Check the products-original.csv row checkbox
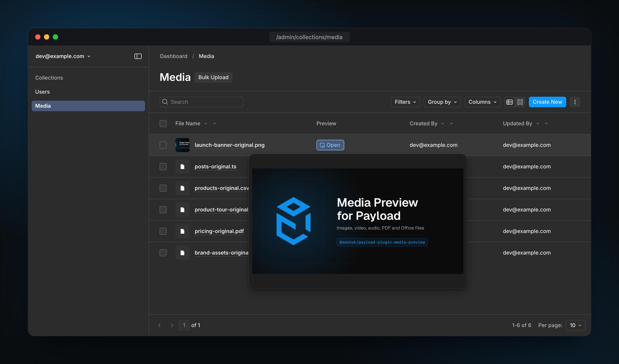 coord(163,188)
